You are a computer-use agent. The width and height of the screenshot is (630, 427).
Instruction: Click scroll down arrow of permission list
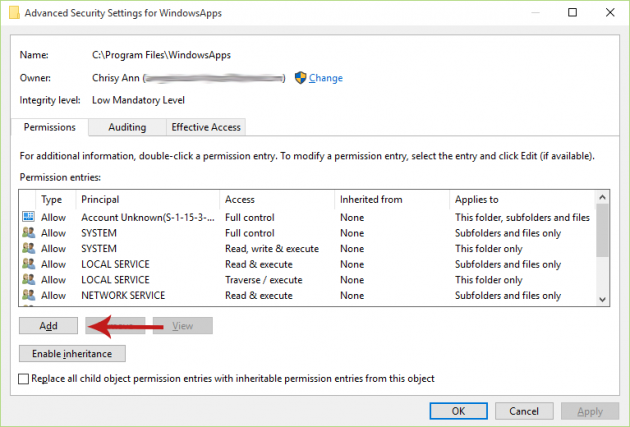point(602,299)
